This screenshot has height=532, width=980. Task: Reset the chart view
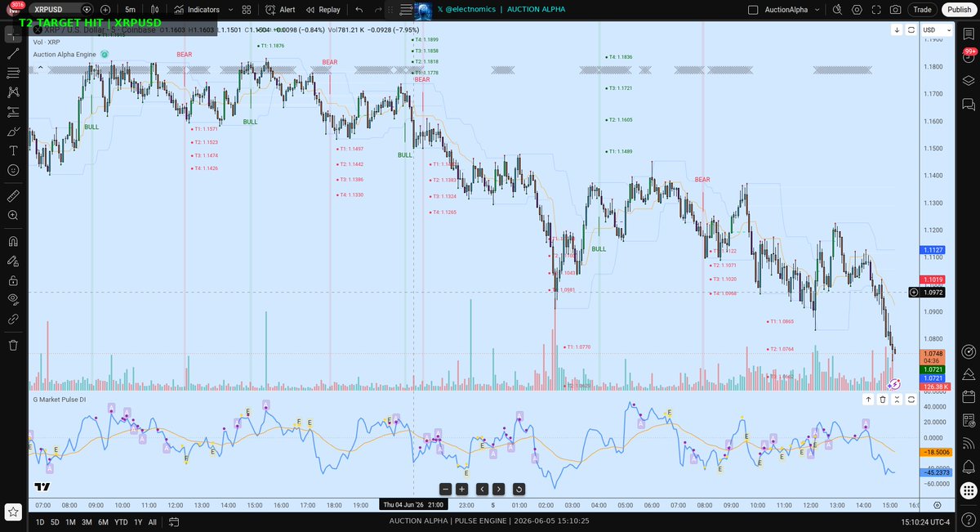(519, 489)
